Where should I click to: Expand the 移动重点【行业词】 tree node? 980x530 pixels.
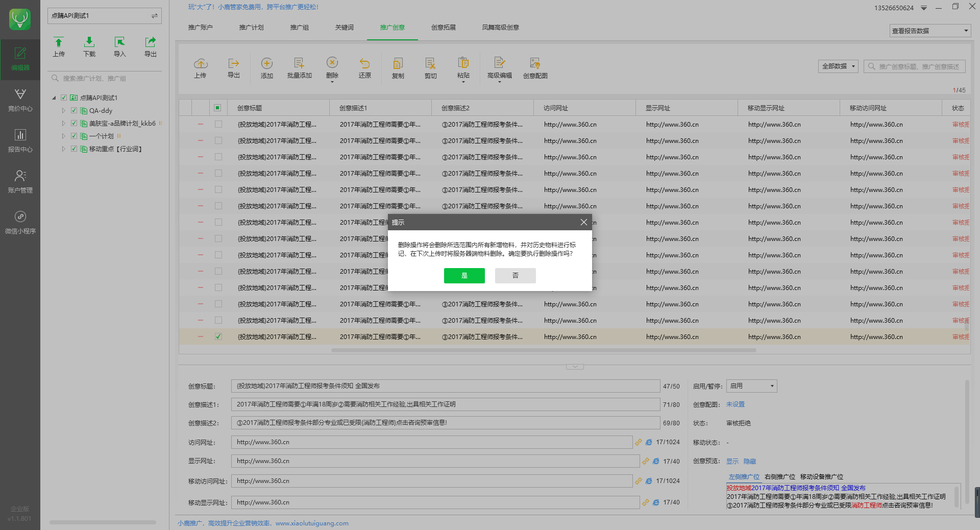tap(64, 149)
